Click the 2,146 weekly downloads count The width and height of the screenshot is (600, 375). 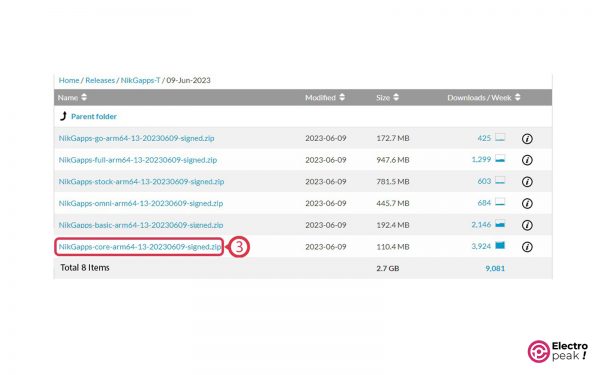pos(481,225)
